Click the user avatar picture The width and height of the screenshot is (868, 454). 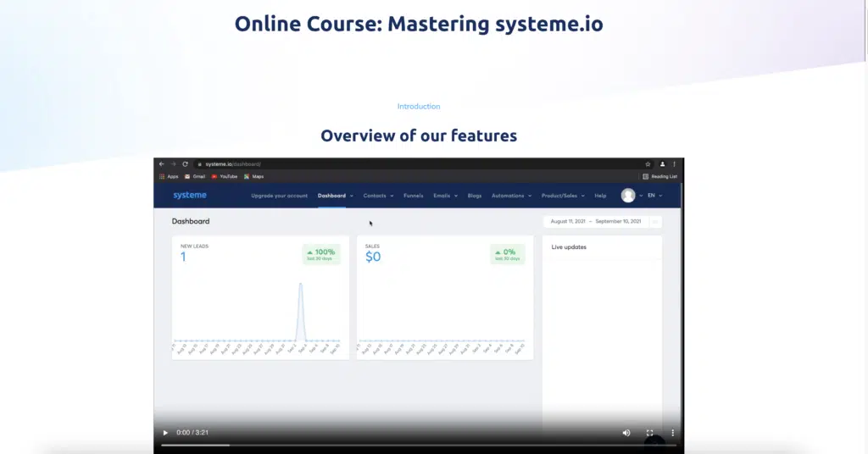(x=628, y=196)
